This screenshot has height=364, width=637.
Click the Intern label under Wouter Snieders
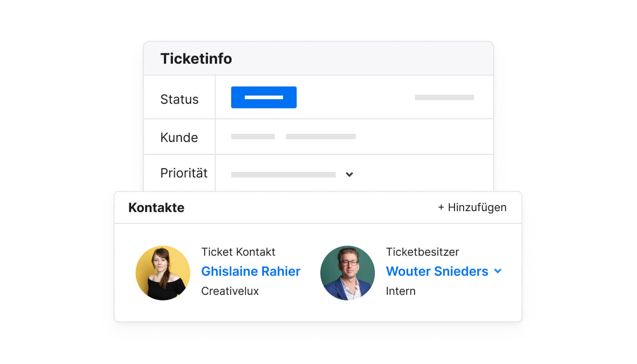(401, 291)
